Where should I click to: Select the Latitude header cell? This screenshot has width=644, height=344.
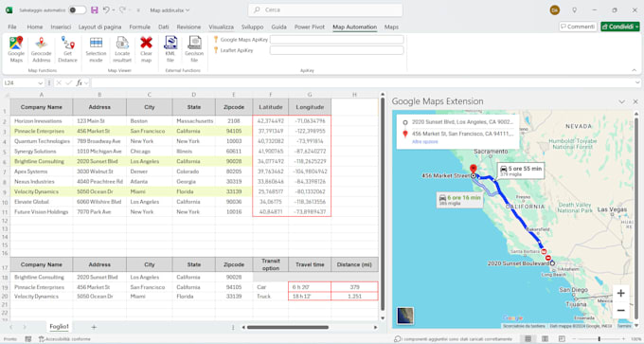(271, 107)
